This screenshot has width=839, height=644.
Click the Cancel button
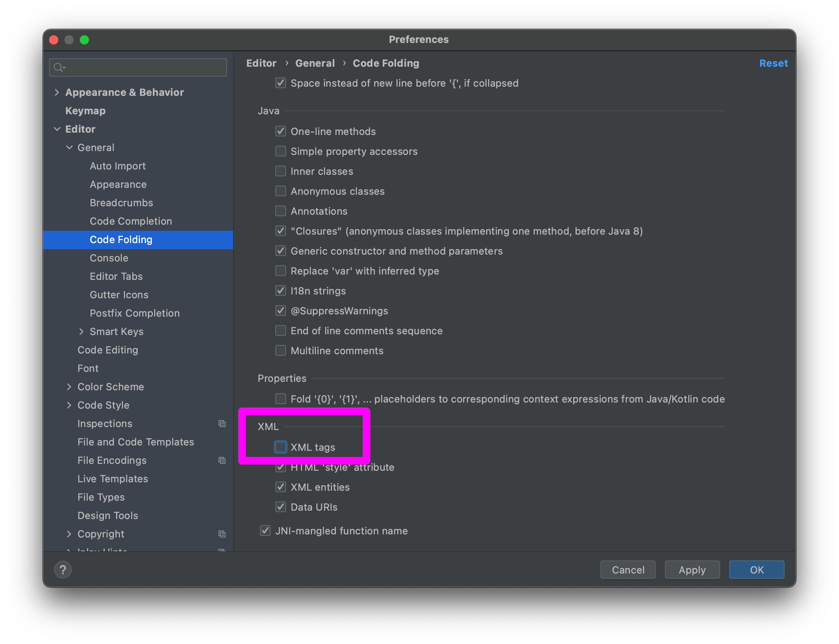click(628, 570)
